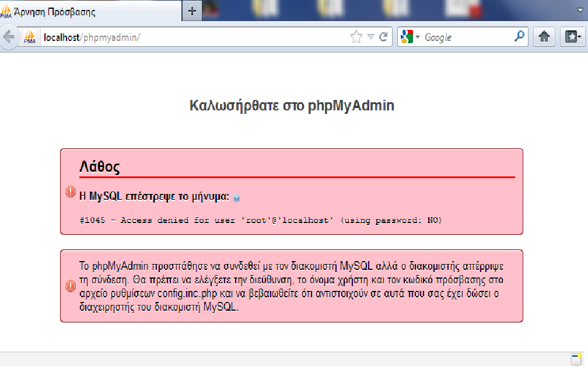Click the error icon beside MySQL message
This screenshot has width=588, height=368.
pyautogui.click(x=71, y=192)
